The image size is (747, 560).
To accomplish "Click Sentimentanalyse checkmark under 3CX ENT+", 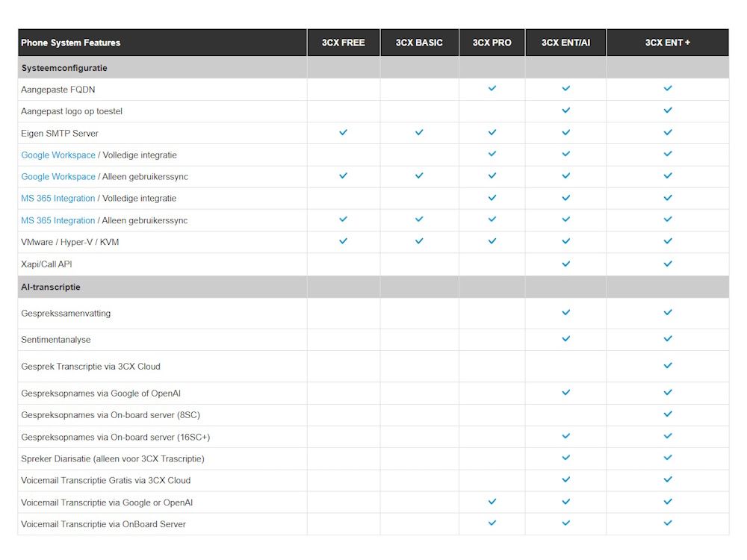I will pos(668,338).
